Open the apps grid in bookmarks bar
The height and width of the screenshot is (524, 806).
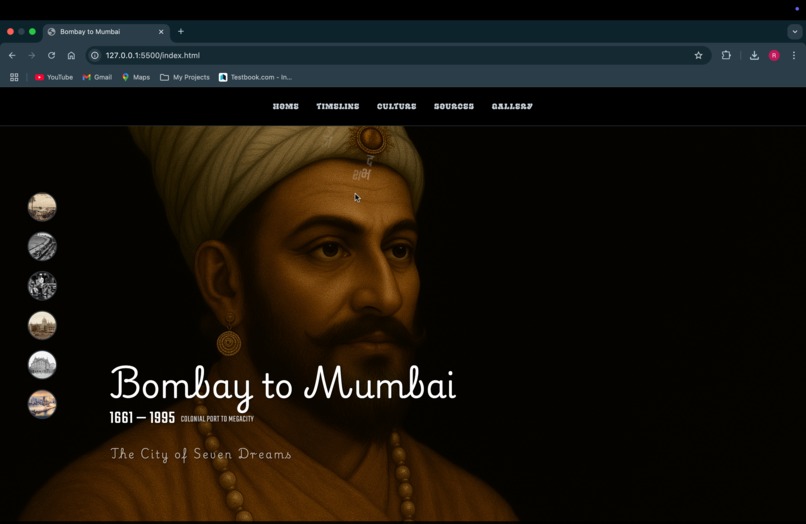point(14,77)
